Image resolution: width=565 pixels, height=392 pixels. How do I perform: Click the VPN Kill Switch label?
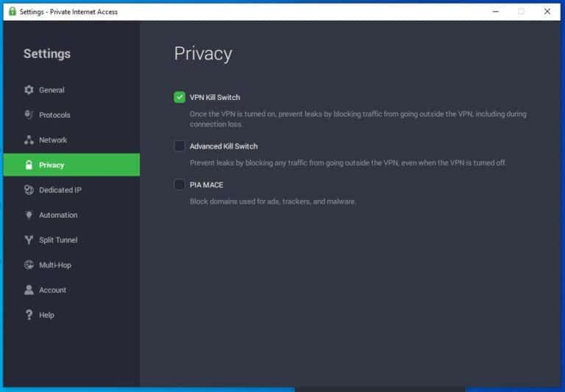coord(215,97)
